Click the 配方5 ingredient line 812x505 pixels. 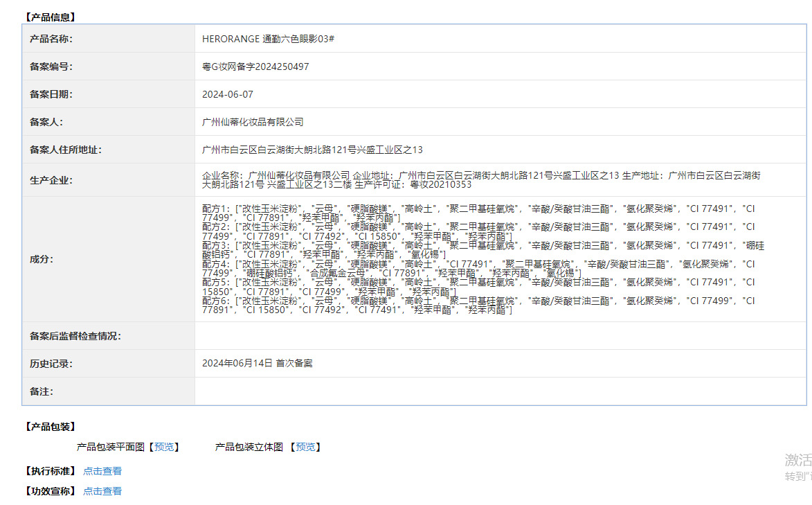[x=478, y=287]
